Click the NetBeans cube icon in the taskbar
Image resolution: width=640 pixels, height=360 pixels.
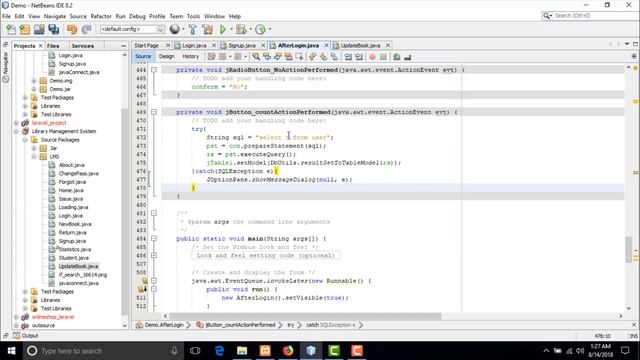click(x=311, y=351)
